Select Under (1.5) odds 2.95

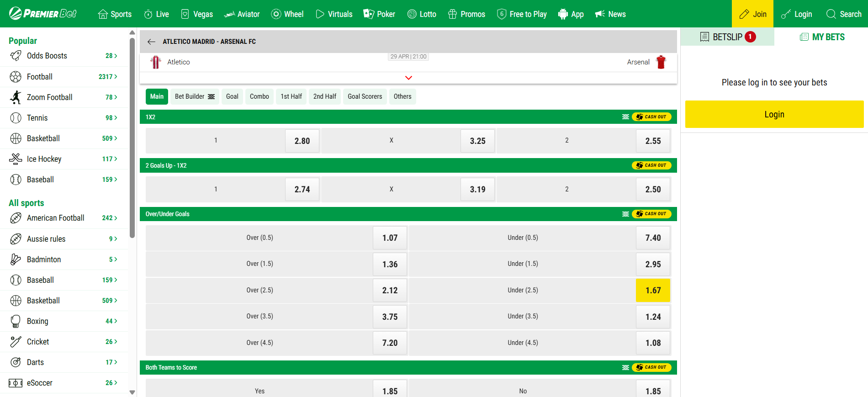653,264
